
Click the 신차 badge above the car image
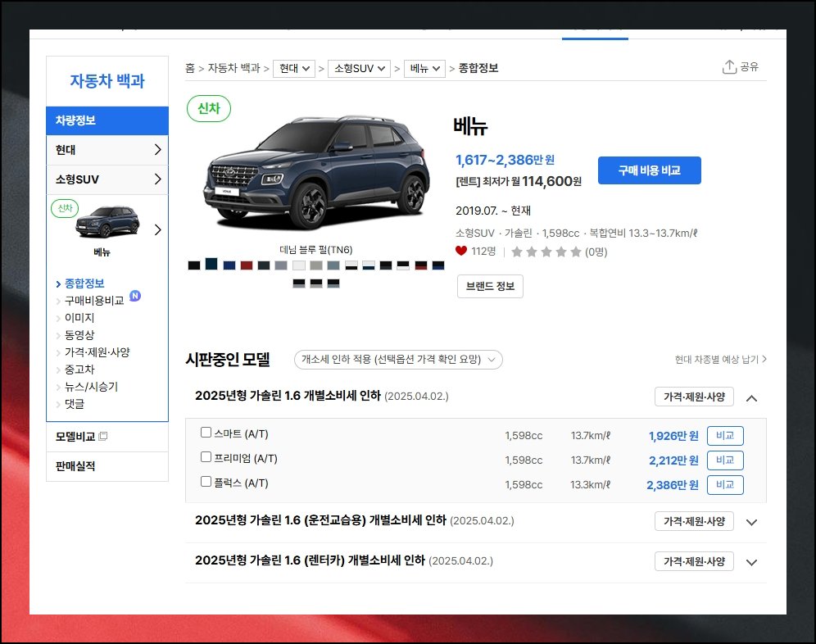[209, 108]
